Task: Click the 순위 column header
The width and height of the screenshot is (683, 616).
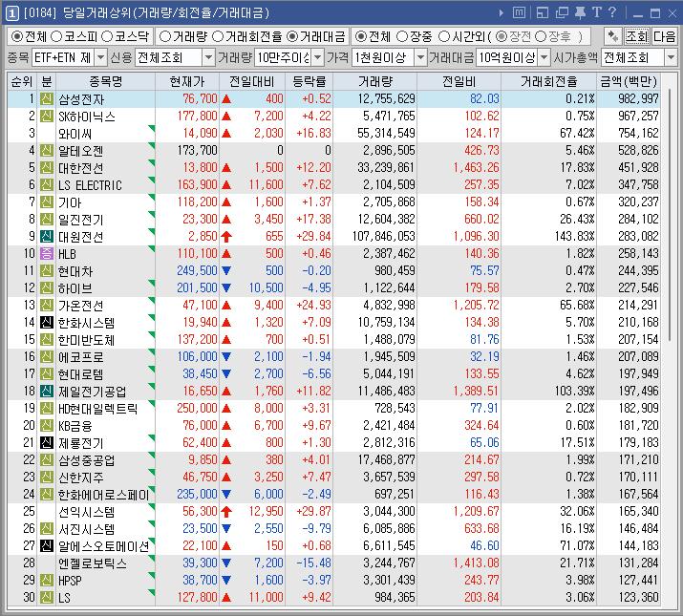Action: click(22, 81)
